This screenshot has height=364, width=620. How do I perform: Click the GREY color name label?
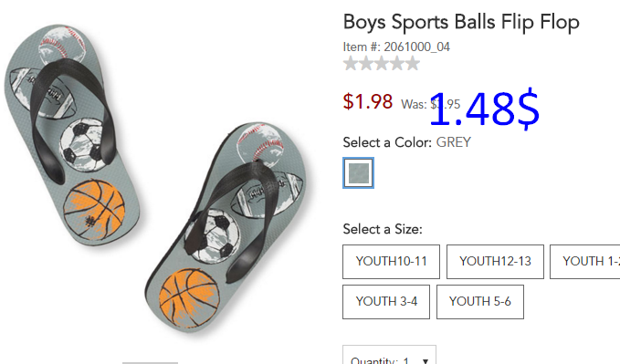tap(454, 142)
